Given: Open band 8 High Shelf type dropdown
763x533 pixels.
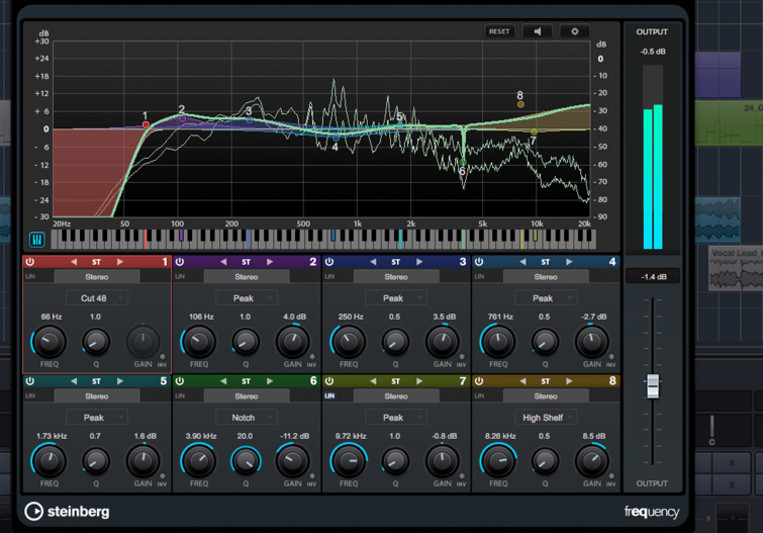Looking at the screenshot, I should pos(545,418).
